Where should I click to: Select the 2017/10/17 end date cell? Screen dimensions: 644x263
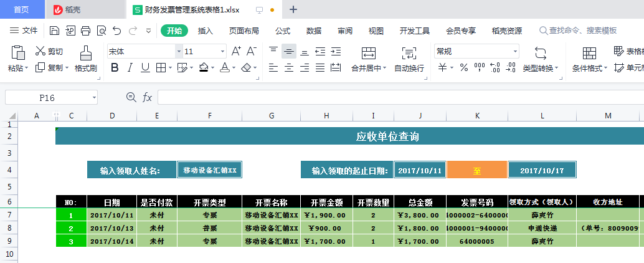tap(542, 170)
